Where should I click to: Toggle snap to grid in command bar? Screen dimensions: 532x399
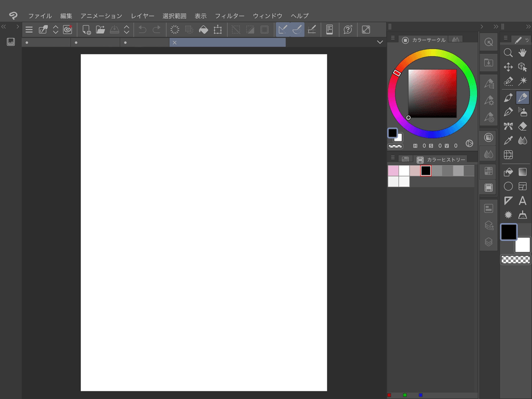coord(312,30)
